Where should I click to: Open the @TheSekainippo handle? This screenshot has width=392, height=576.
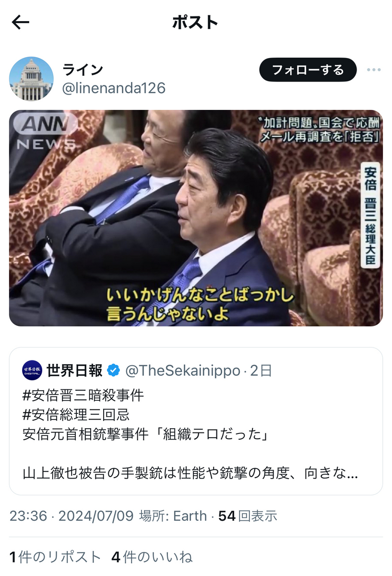182,371
